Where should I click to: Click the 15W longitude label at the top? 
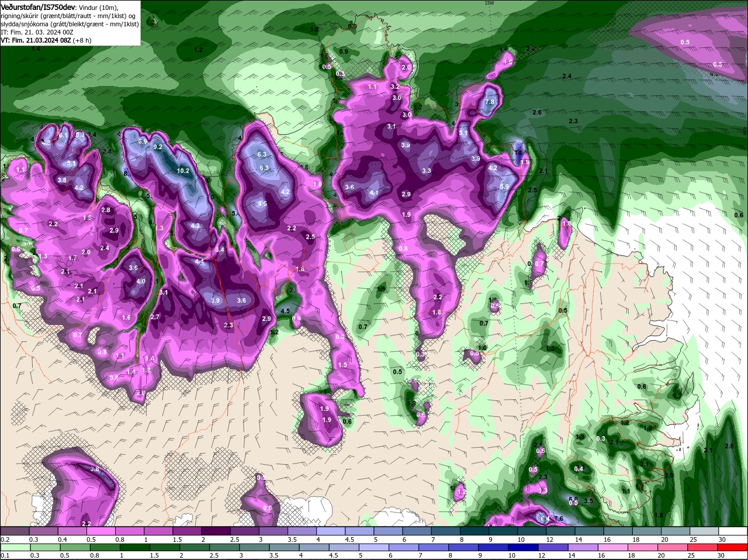tap(489, 3)
